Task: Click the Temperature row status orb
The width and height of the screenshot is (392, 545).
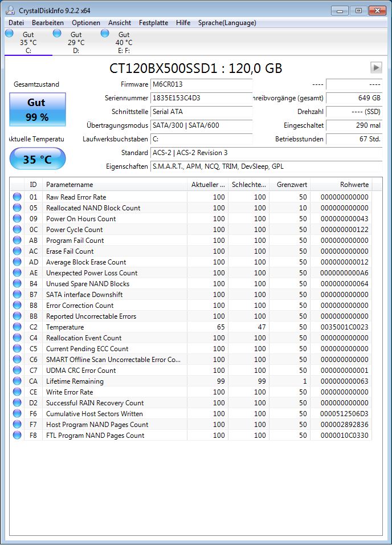Action: [17, 327]
